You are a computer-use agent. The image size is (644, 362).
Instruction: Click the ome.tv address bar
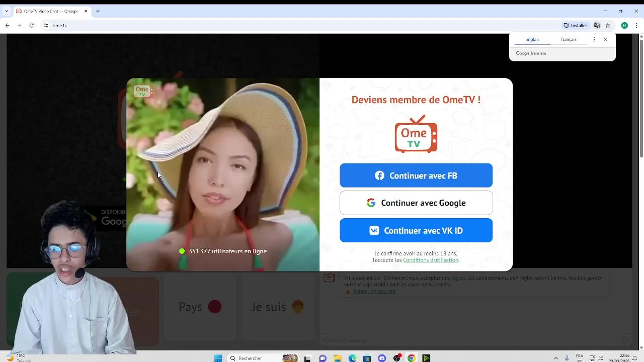point(302,25)
